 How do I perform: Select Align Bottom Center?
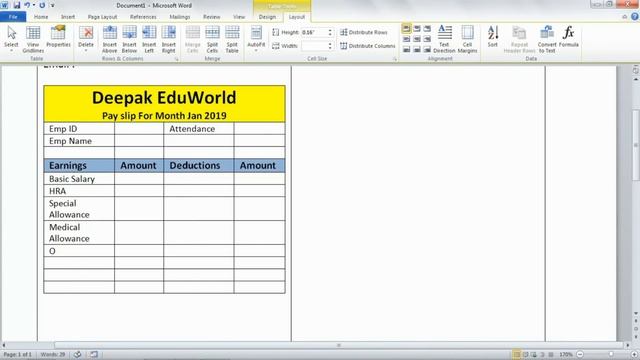(x=417, y=49)
